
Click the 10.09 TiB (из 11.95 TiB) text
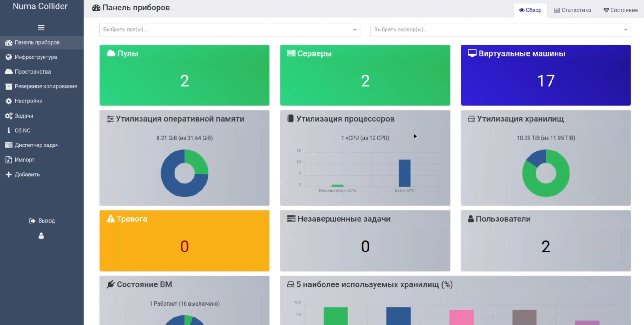click(x=546, y=138)
